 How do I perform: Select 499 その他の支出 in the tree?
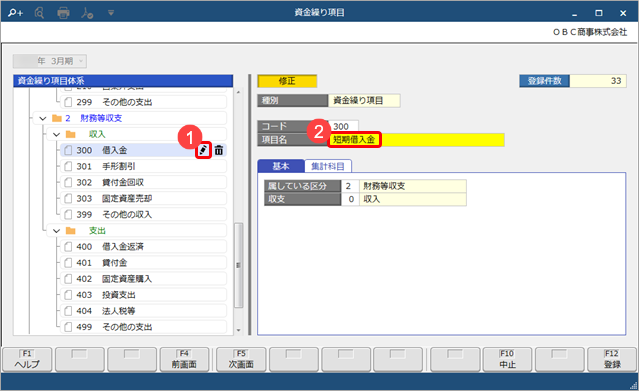pos(143,327)
